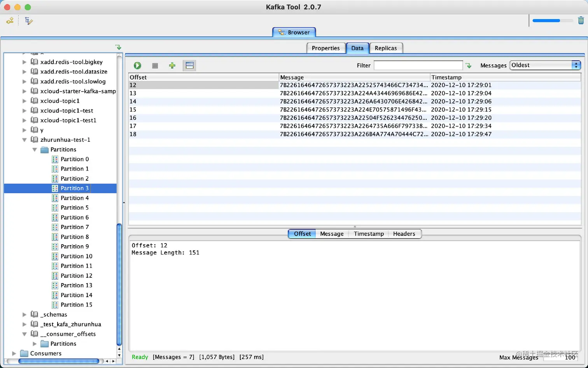Click the Partition 5 icon
588x368 pixels.
tap(55, 208)
